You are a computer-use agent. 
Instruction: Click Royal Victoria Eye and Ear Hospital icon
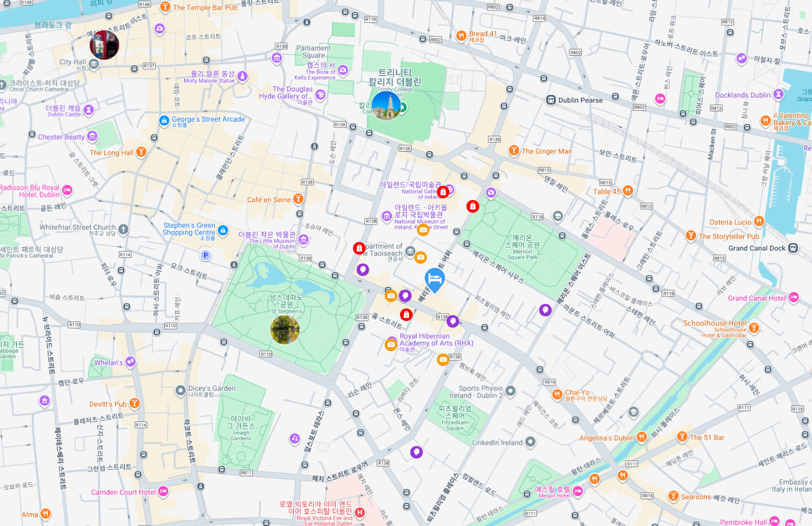coord(359,512)
